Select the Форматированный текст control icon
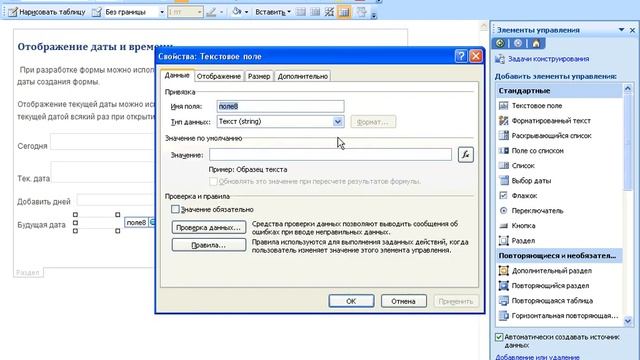 [504, 121]
